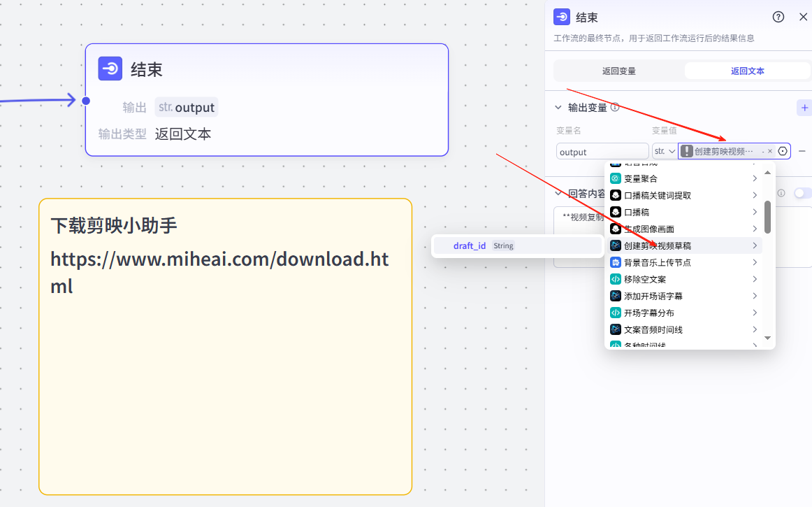Screen dimensions: 812x507
Task: Click the help question mark icon in panel header
Action: click(x=778, y=17)
